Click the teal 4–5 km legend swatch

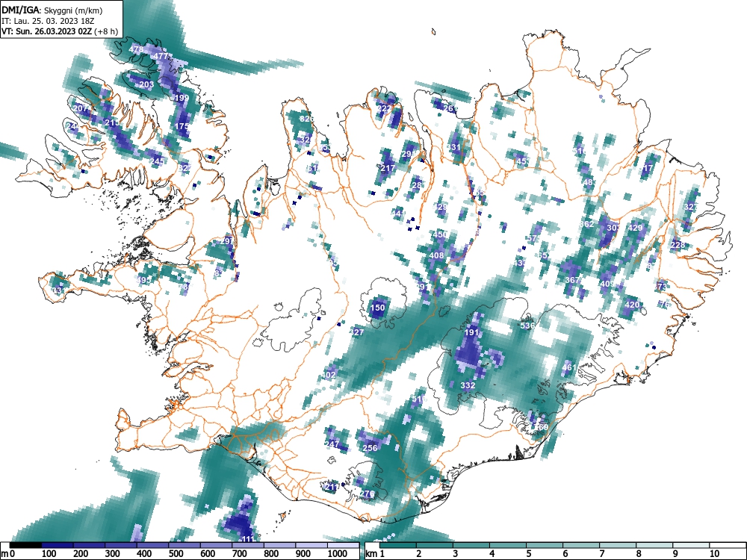click(x=508, y=545)
